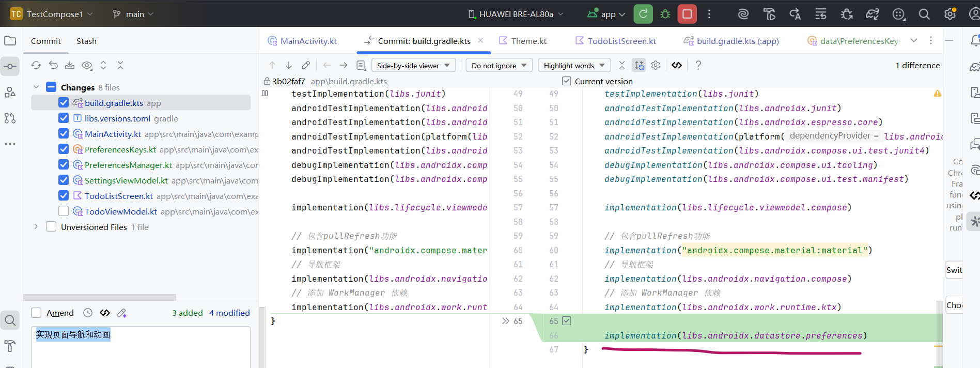Open Pull Requests tool window icon
This screenshot has width=980, height=368.
tap(10, 118)
